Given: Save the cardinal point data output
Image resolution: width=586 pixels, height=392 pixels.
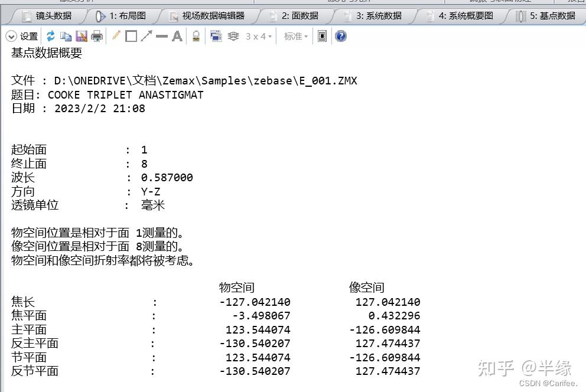Looking at the screenshot, I should [x=80, y=36].
